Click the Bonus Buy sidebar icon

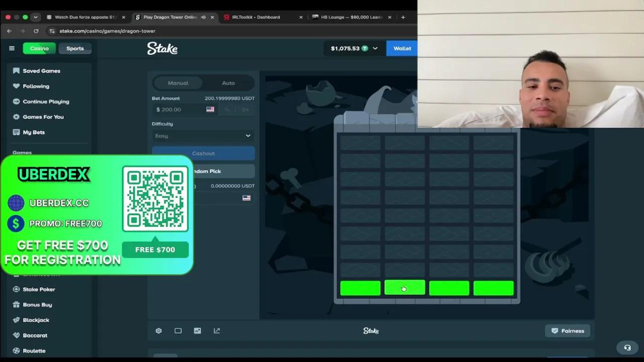(16, 305)
